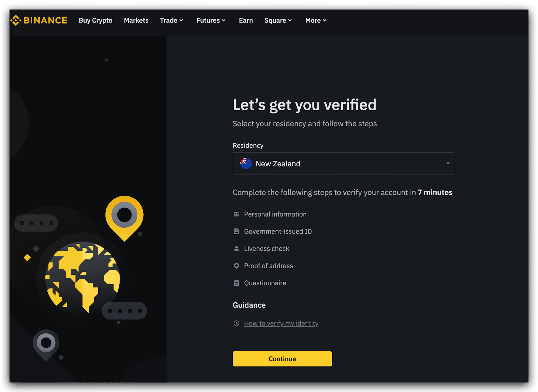Viewport: 538px width, 392px height.
Task: Open the How to verify my identity link
Action: (281, 323)
